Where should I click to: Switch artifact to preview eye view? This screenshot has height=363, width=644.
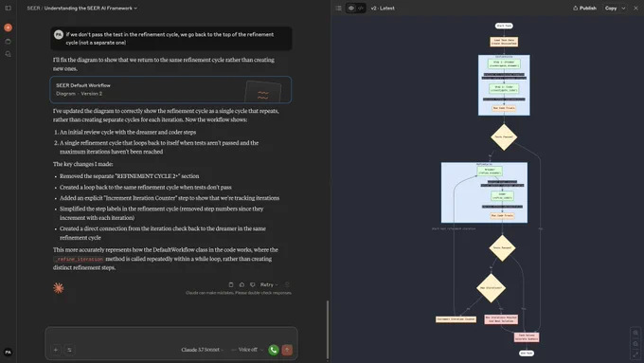coord(351,9)
